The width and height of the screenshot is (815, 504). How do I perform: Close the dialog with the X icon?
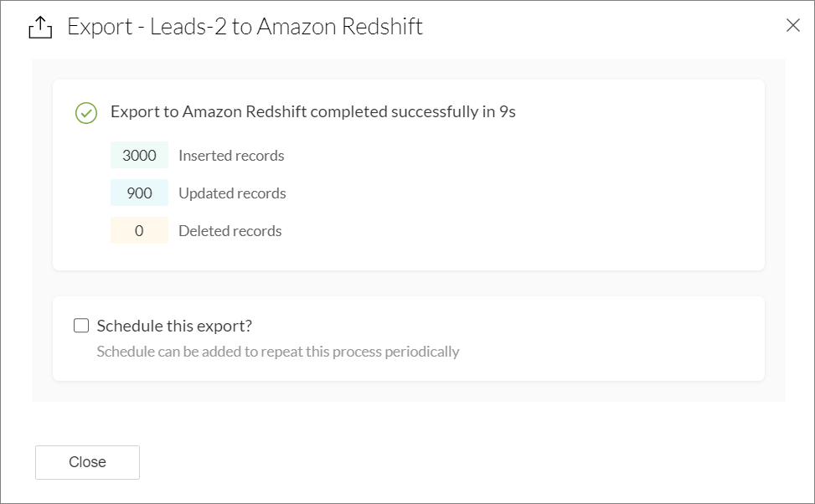pyautogui.click(x=792, y=26)
